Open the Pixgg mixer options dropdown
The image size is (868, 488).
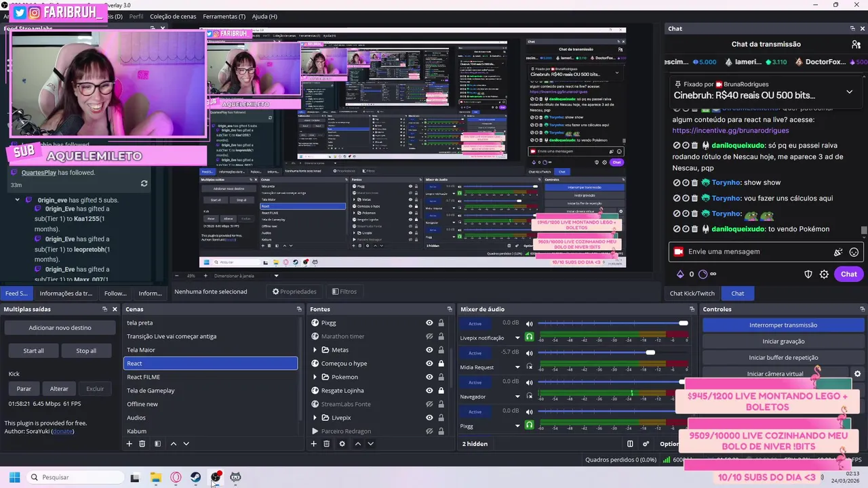click(517, 426)
